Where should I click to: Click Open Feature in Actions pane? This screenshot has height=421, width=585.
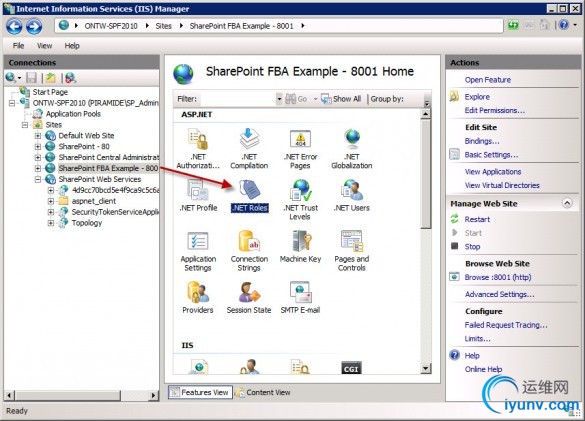point(488,80)
